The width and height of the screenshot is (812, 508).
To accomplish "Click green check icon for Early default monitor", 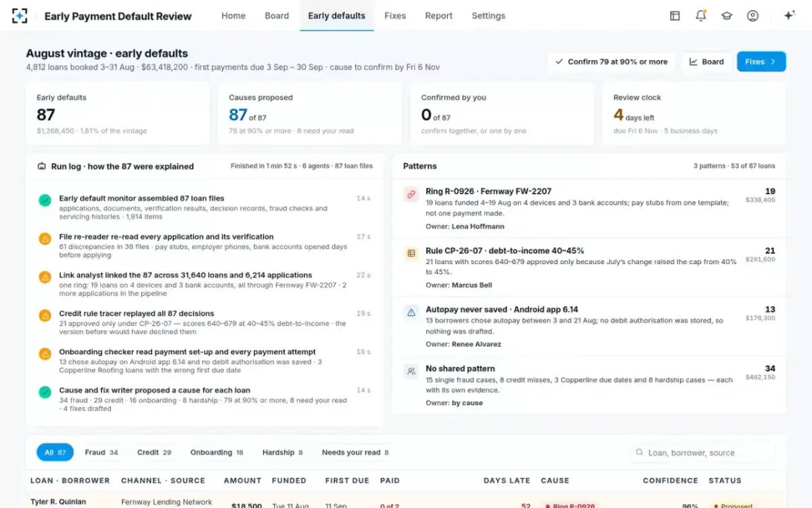I will pos(45,200).
